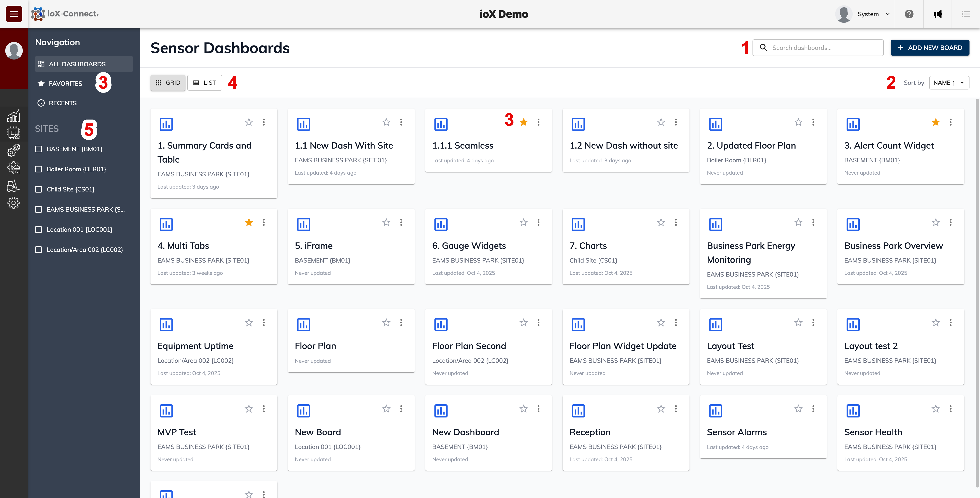Open the Sort by NAME dropdown
Viewport: 980px width, 498px height.
[x=949, y=82]
